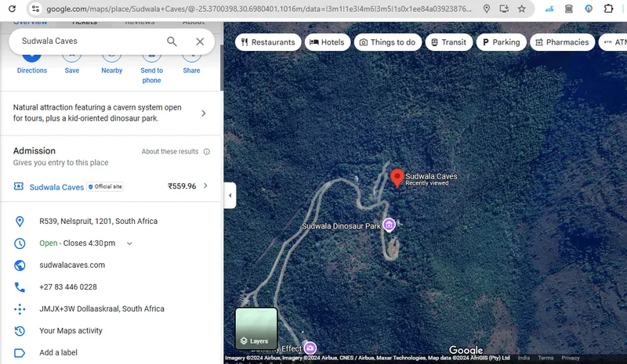Click the ticket admission icon
The image size is (627, 364).
[x=19, y=186]
